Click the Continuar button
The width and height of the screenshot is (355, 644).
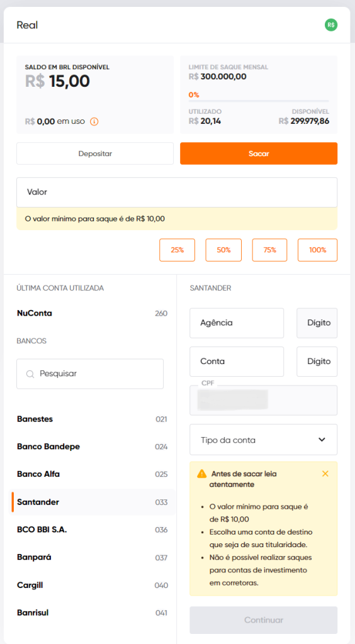click(263, 620)
